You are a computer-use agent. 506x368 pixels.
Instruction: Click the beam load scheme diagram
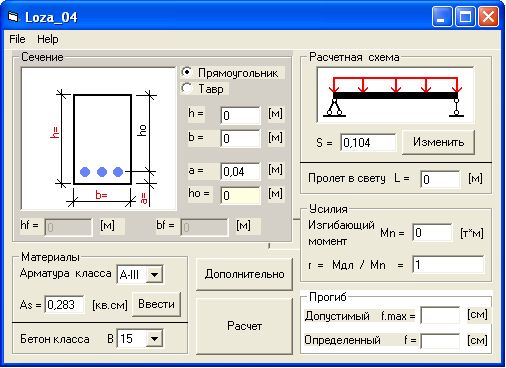[x=395, y=95]
